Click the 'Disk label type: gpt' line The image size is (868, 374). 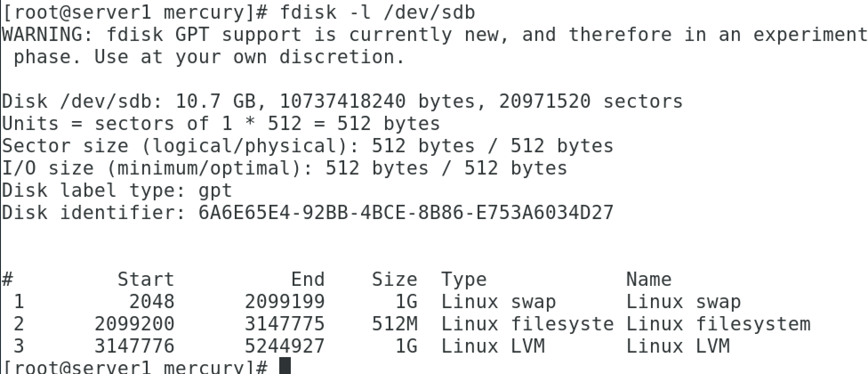[117, 191]
